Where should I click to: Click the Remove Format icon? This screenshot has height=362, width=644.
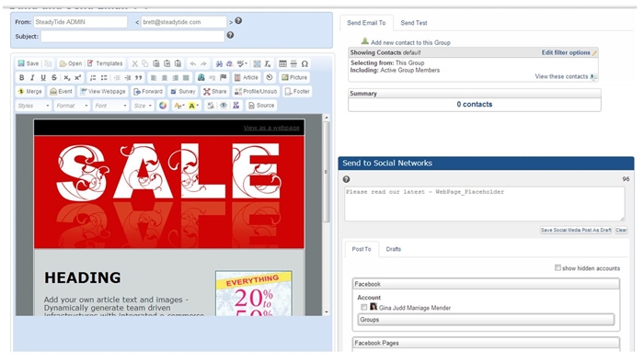268,63
